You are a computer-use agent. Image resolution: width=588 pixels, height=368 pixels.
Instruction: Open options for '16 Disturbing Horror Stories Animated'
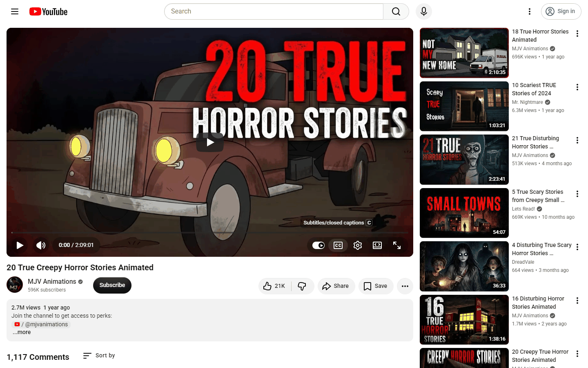(x=577, y=301)
